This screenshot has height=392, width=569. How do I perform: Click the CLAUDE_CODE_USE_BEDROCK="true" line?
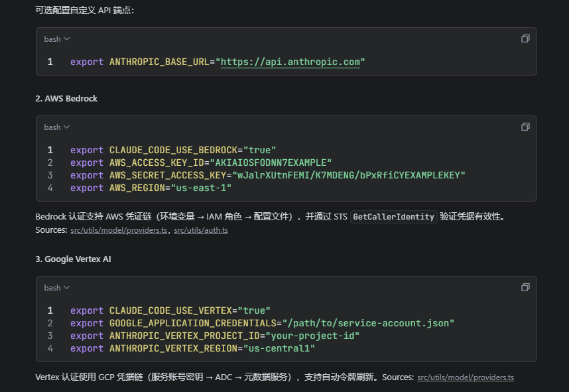173,151
